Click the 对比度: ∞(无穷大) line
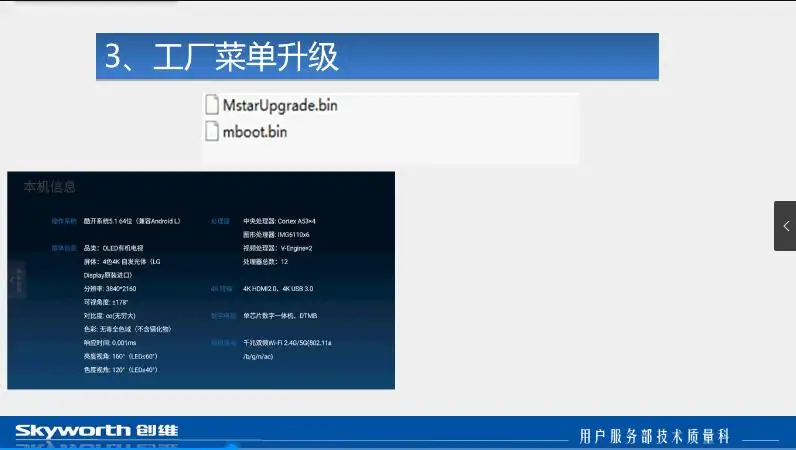The width and height of the screenshot is (796, 450). [x=110, y=316]
